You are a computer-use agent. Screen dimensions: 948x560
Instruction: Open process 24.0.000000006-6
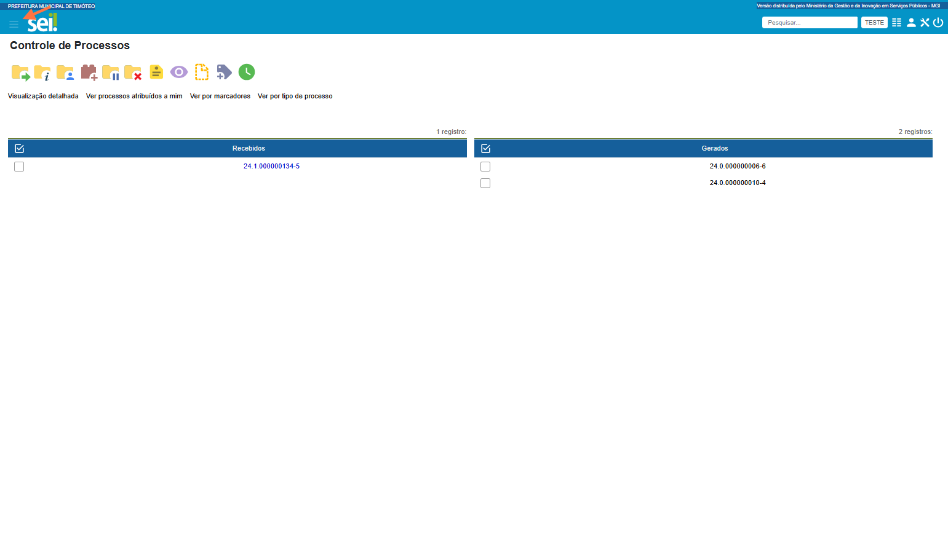[x=738, y=166]
